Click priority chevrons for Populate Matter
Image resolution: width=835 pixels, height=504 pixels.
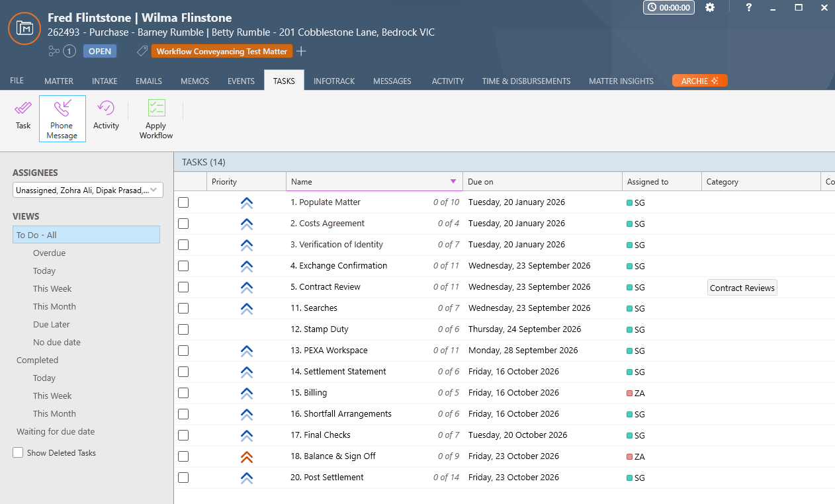pos(247,202)
